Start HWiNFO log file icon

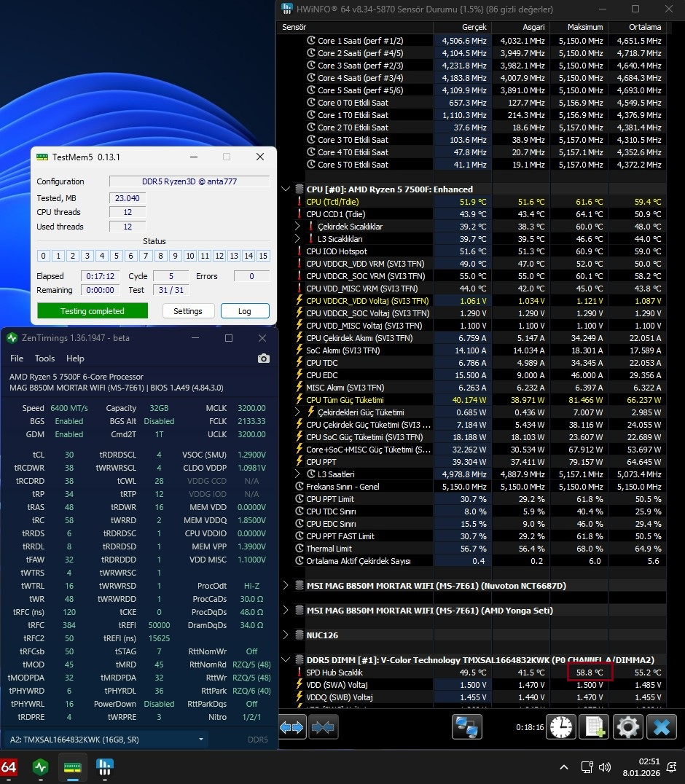595,727
